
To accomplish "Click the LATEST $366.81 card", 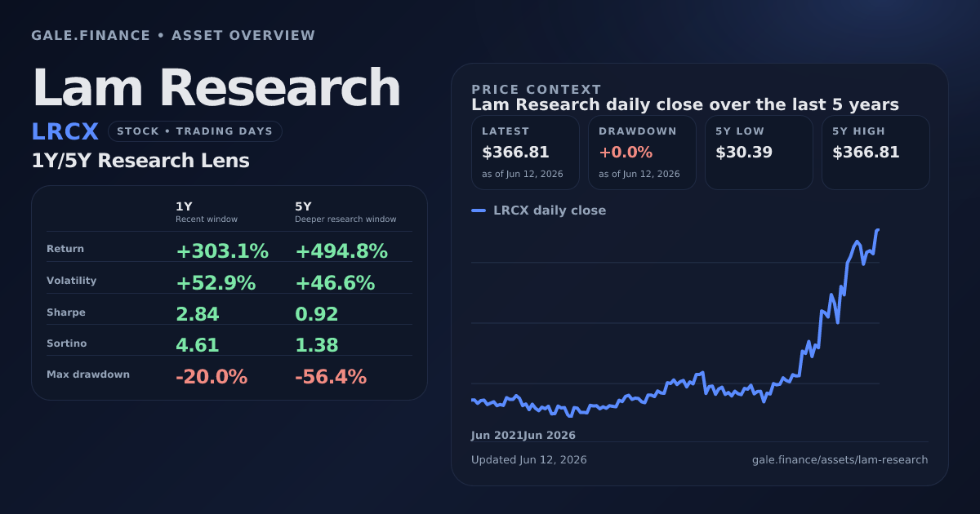I will pyautogui.click(x=525, y=153).
